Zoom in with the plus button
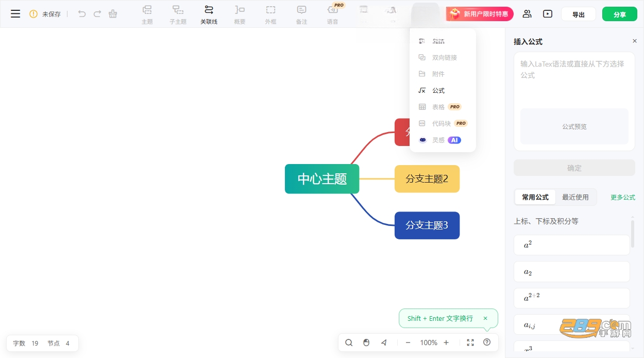 pyautogui.click(x=446, y=343)
